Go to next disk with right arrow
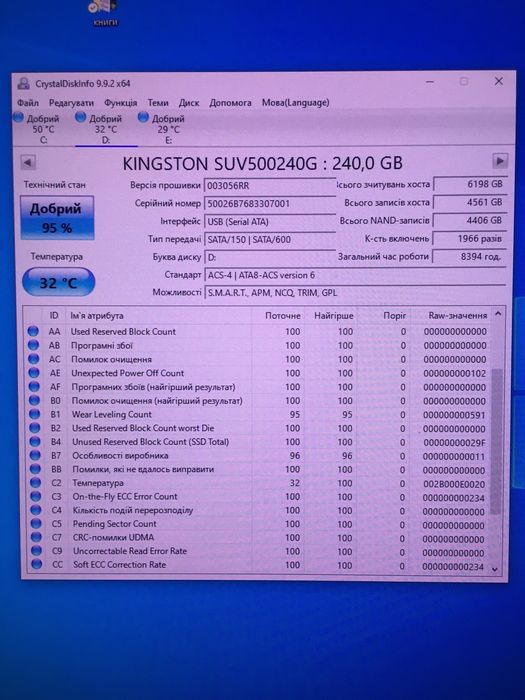Screen dimensions: 525x700 pos(500,161)
